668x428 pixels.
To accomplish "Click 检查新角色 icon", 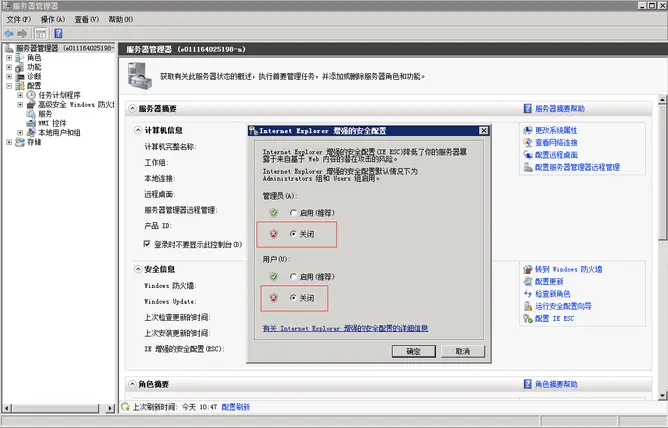I will coord(528,294).
